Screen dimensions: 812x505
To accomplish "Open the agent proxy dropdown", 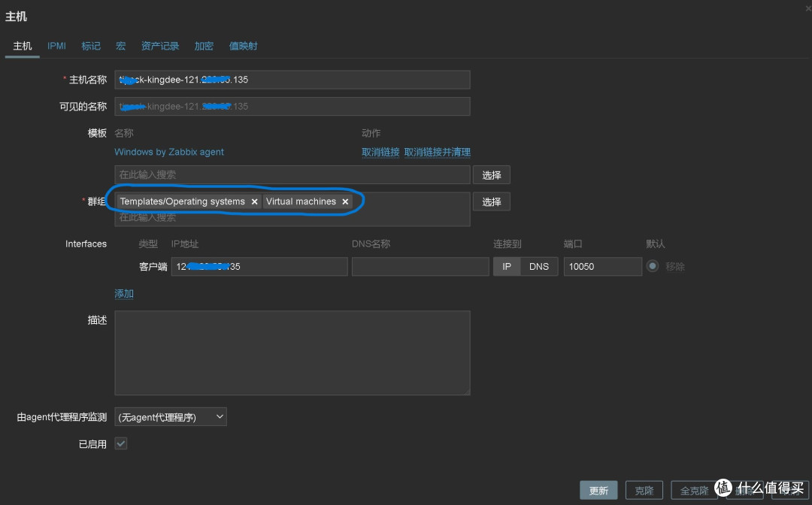I will pos(171,417).
